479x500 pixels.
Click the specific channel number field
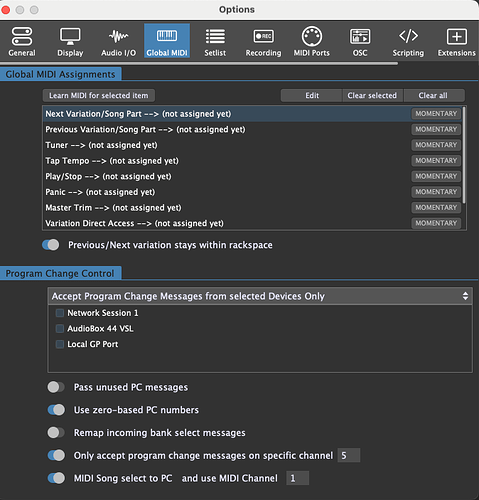(349, 455)
